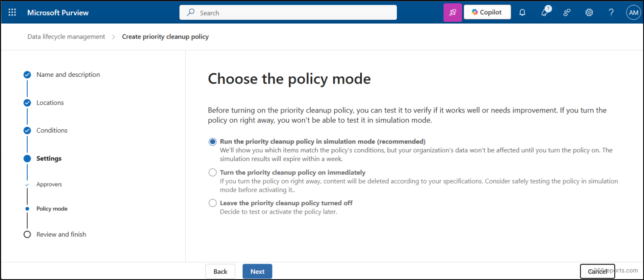Image resolution: width=644 pixels, height=280 pixels.
Task: Click the magenta diagnostics rocket icon
Action: (453, 13)
